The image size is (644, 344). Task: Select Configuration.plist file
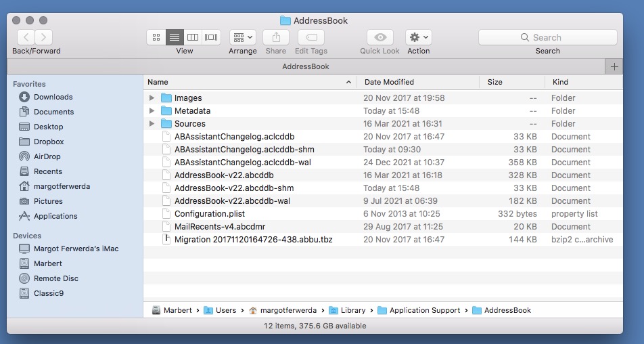(383, 214)
